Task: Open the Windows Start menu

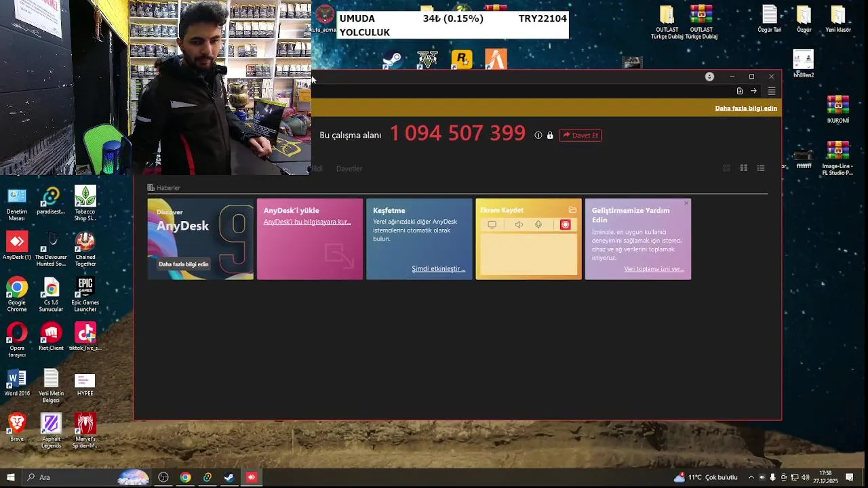Action: point(10,477)
